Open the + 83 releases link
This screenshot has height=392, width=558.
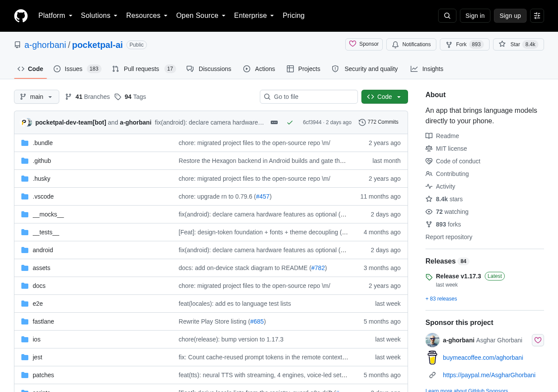pos(441,299)
